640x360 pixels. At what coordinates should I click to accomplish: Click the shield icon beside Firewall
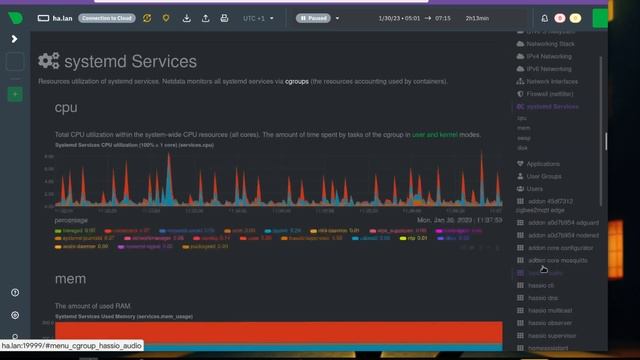(x=520, y=94)
